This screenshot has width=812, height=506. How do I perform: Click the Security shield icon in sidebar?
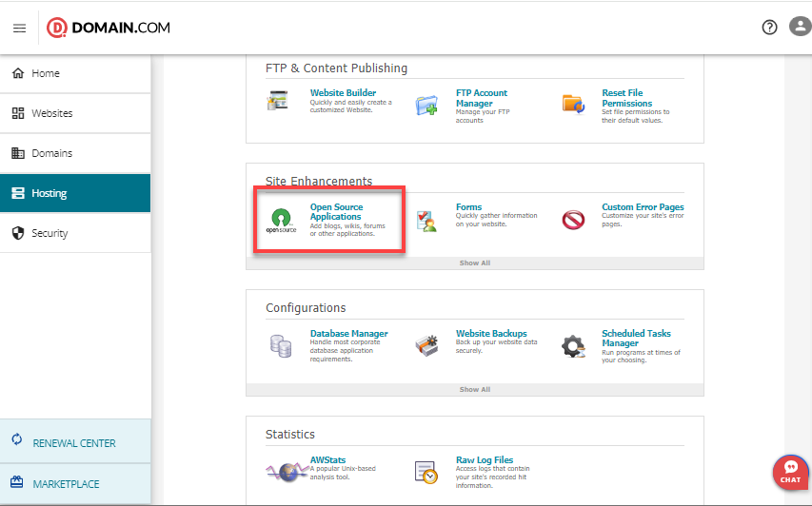click(x=18, y=233)
